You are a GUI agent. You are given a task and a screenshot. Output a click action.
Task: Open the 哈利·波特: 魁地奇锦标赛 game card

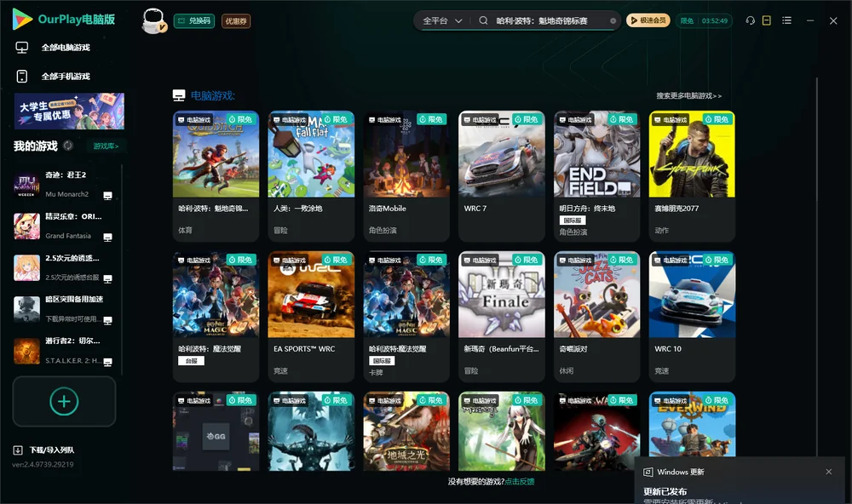[x=216, y=176]
